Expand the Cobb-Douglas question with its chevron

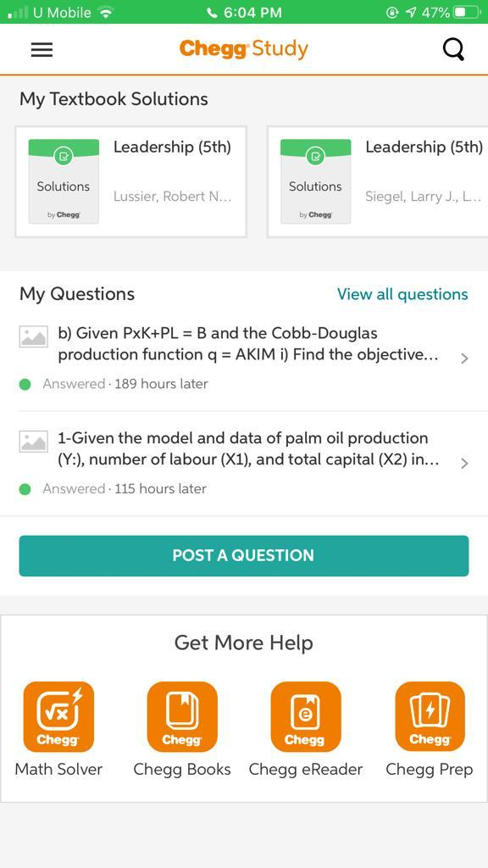pyautogui.click(x=464, y=359)
